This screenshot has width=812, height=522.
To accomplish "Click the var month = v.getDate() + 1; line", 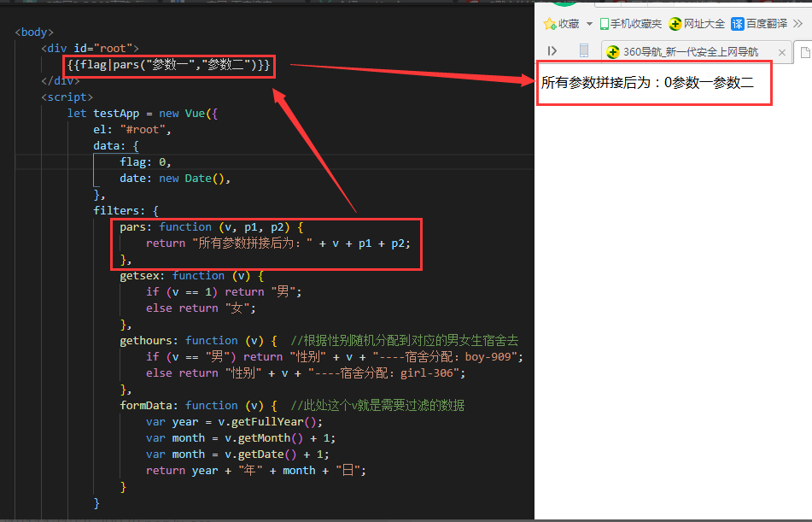I will point(237,455).
